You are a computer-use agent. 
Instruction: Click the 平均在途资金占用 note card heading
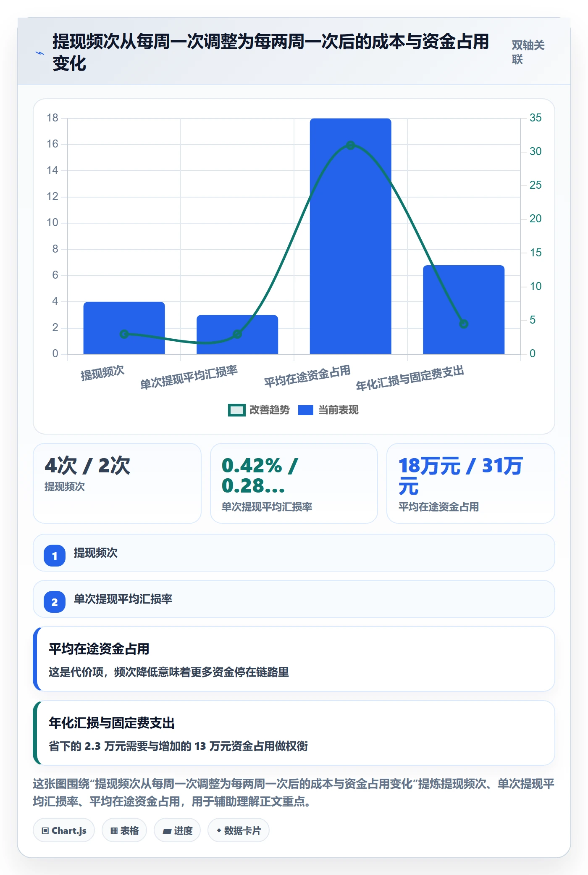coord(99,649)
